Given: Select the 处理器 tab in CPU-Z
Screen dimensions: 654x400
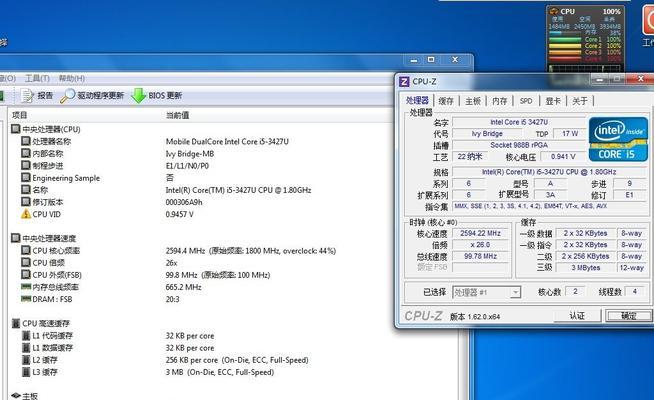Looking at the screenshot, I should click(x=417, y=101).
